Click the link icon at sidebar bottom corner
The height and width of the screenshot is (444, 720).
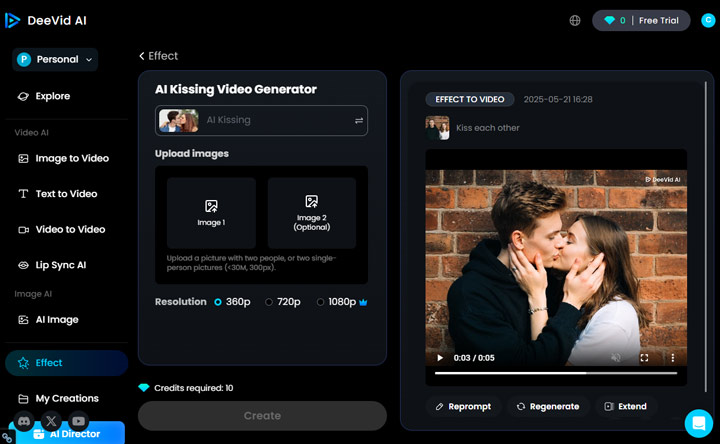point(6,438)
